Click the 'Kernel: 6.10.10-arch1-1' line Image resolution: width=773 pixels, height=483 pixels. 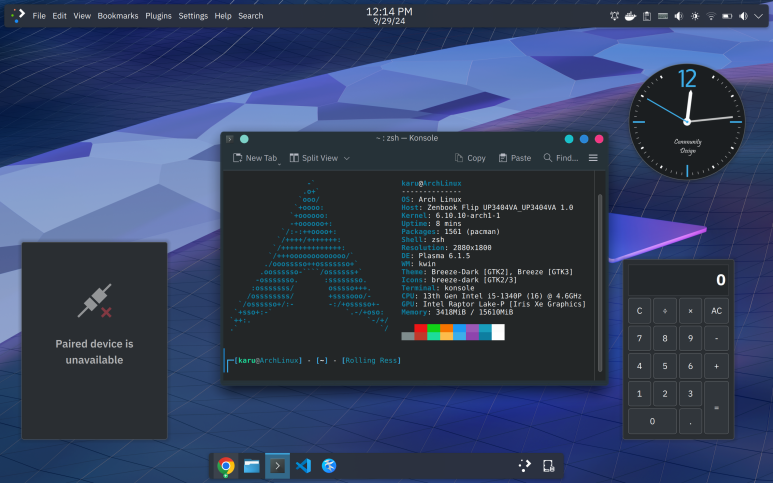click(451, 215)
